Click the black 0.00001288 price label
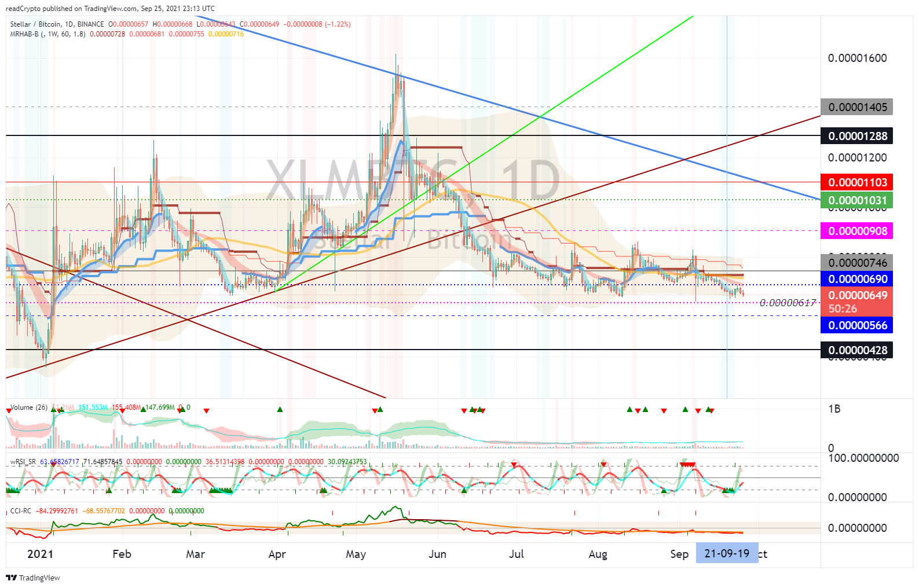The height and width of the screenshot is (588, 919). click(x=857, y=136)
